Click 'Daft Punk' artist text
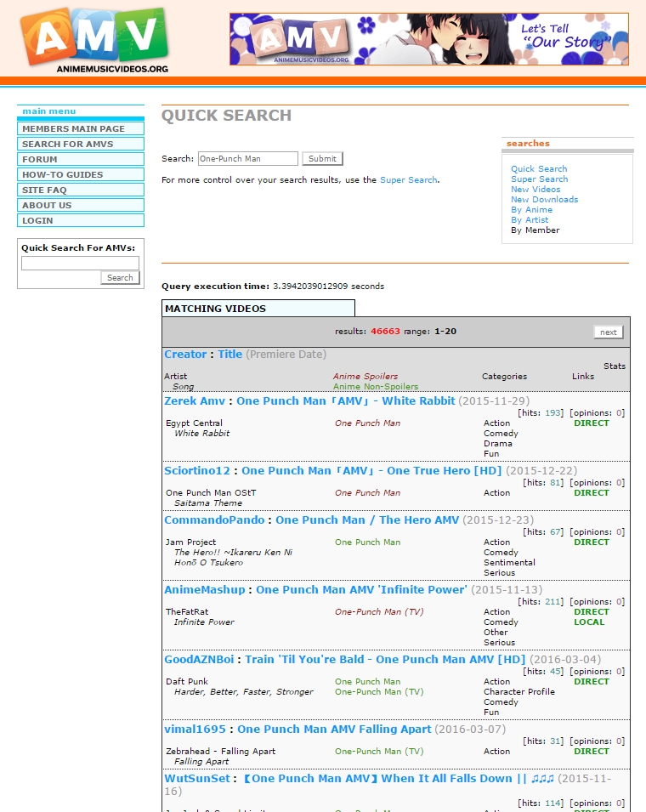This screenshot has width=646, height=812. [x=187, y=682]
